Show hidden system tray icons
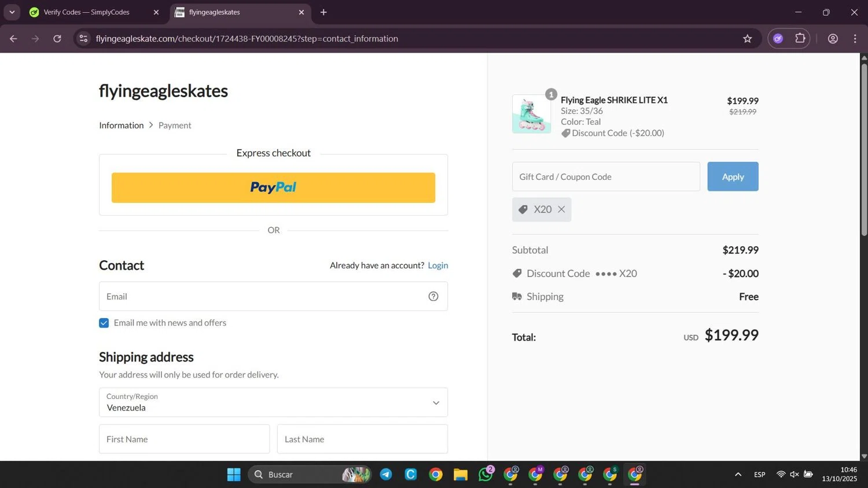The width and height of the screenshot is (868, 488). [738, 475]
